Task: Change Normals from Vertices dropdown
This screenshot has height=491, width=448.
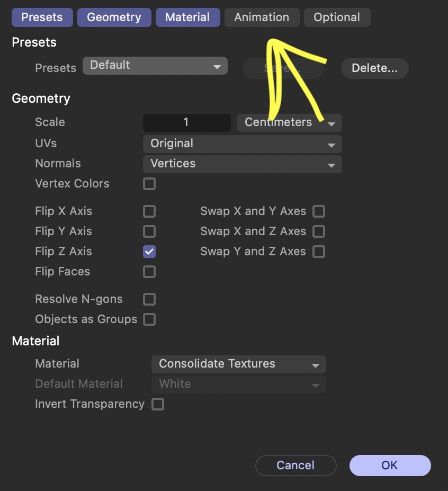Action: pos(243,164)
